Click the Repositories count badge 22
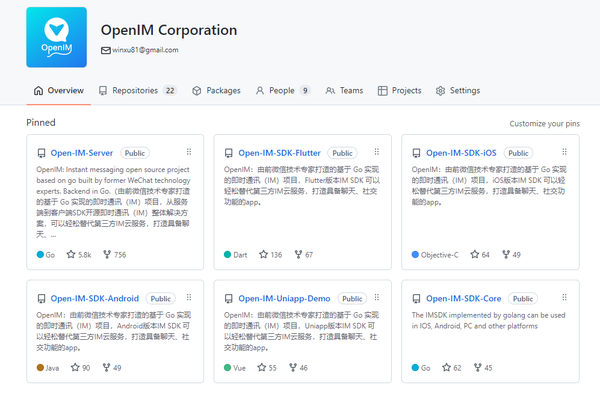 (x=170, y=91)
